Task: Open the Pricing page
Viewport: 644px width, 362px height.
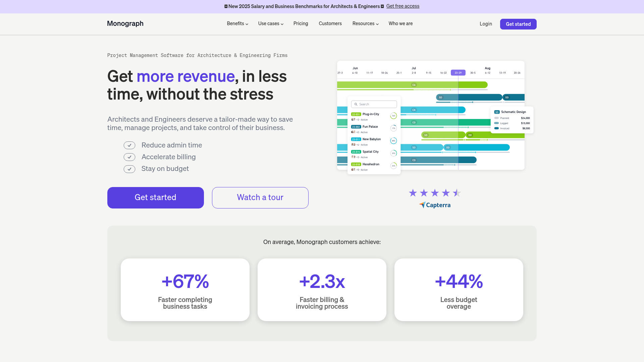Action: pos(301,23)
